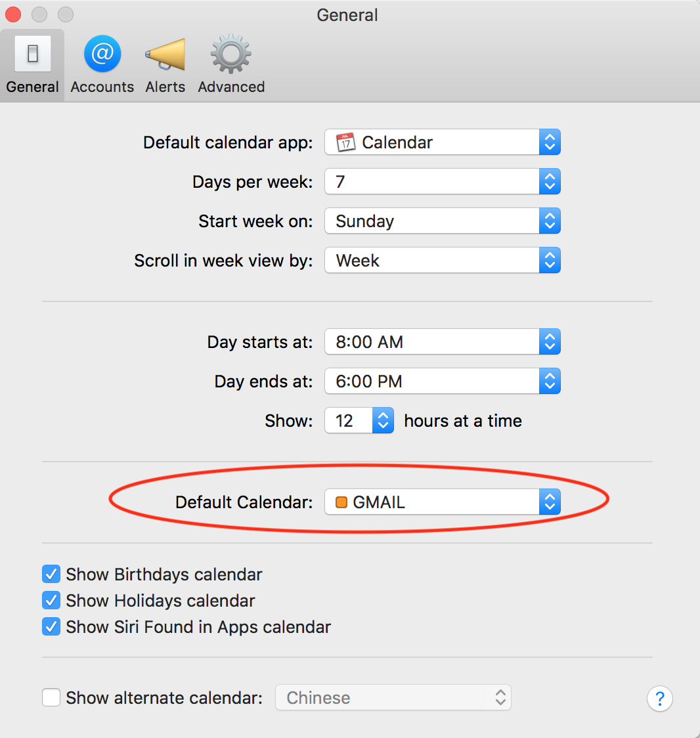Open the Accounts preferences pane
The height and width of the screenshot is (738, 700).
pyautogui.click(x=102, y=62)
